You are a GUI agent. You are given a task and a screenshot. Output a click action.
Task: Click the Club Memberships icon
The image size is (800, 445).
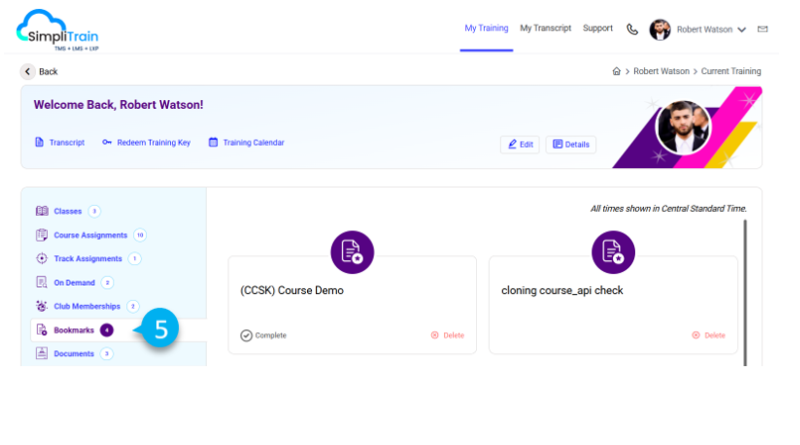click(42, 306)
